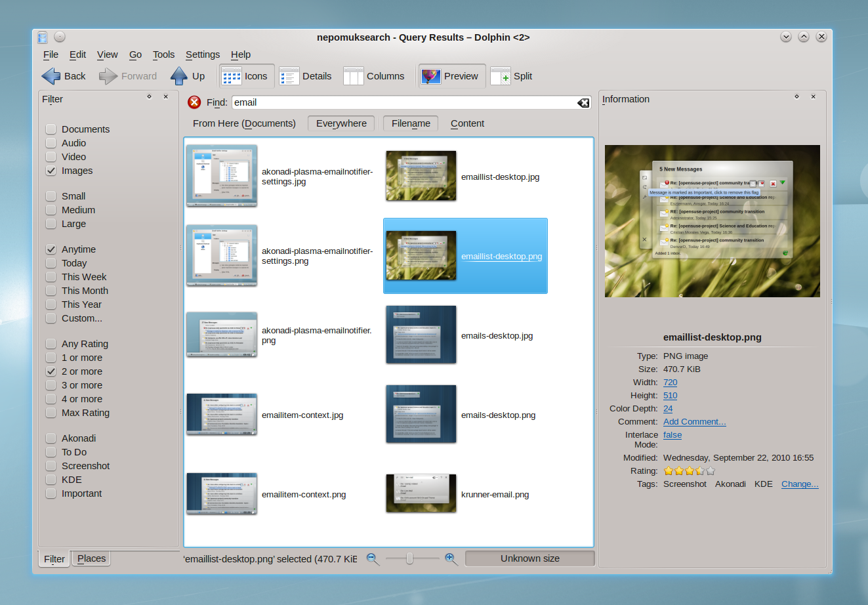
Task: Click the Add Comment link
Action: coord(694,421)
